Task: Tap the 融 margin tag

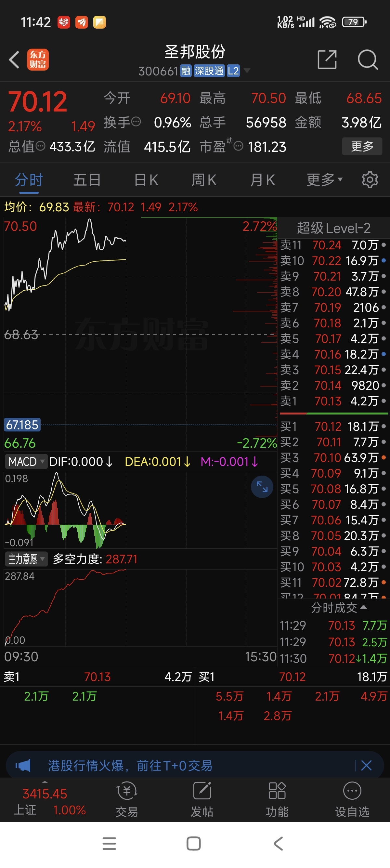Action: pos(186,71)
